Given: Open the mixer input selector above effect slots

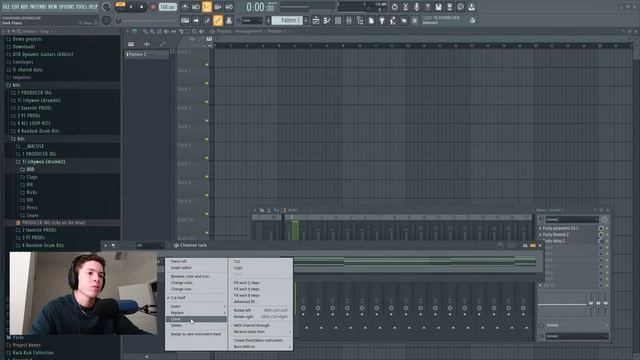Looking at the screenshot, I should (571, 220).
